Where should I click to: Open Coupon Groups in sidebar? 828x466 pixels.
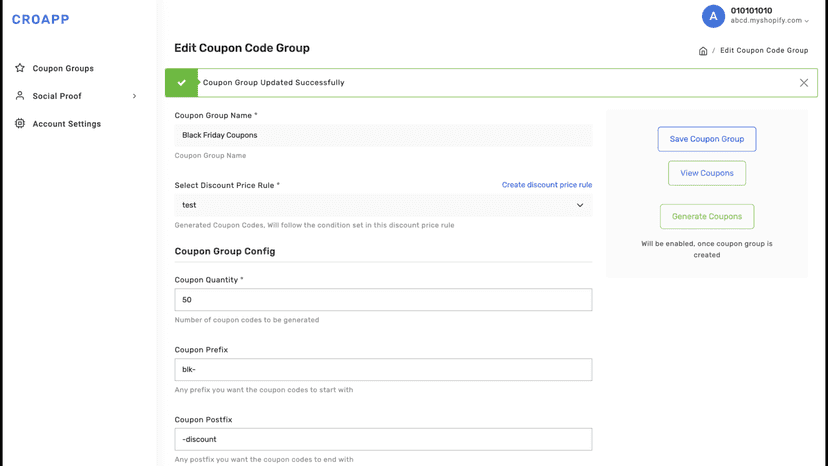(63, 68)
